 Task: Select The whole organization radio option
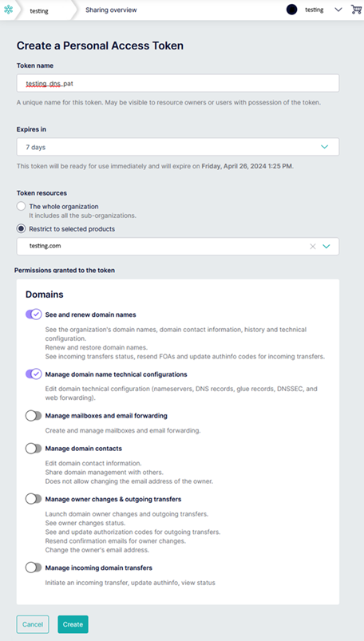click(21, 207)
